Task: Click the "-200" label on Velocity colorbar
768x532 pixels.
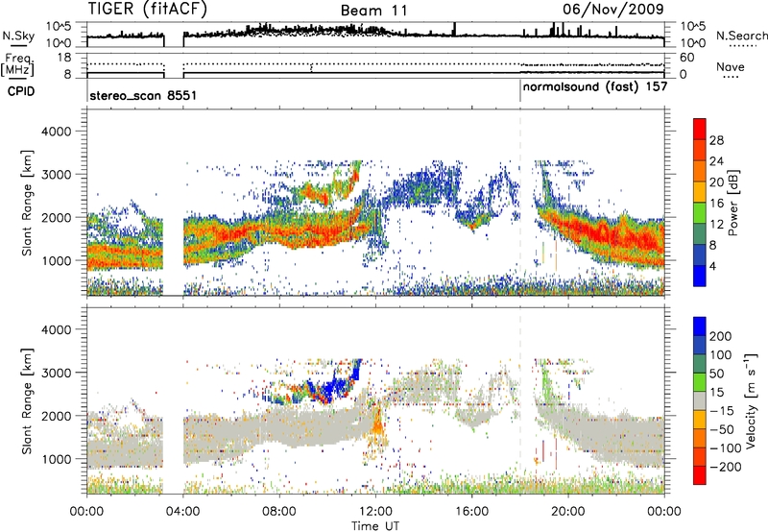Action: coord(726,467)
